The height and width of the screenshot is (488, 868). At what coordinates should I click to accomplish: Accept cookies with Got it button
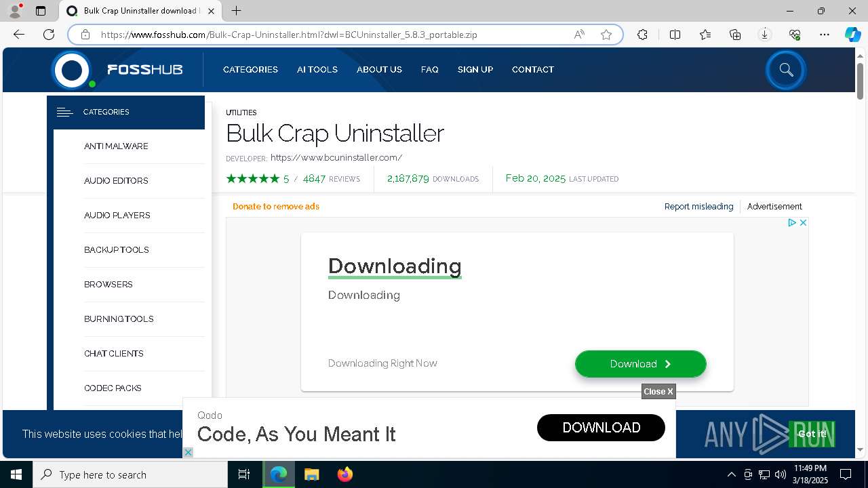pos(812,434)
